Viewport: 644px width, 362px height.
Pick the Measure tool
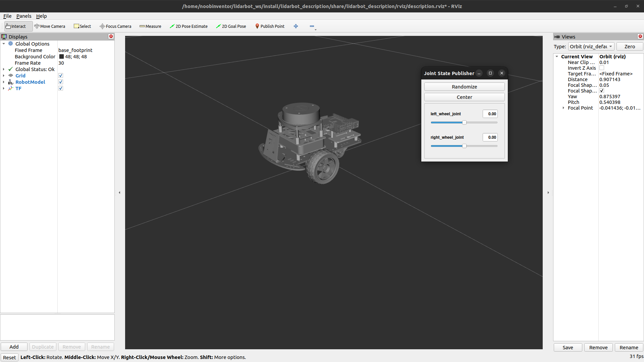pyautogui.click(x=150, y=26)
